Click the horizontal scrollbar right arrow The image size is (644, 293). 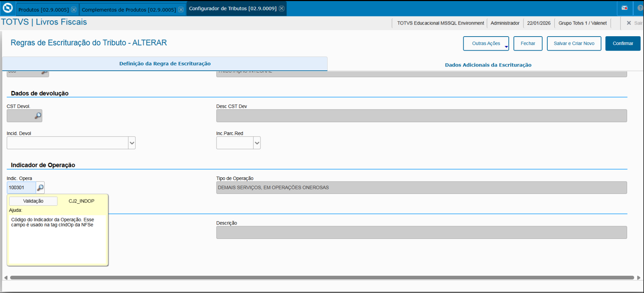[638, 278]
